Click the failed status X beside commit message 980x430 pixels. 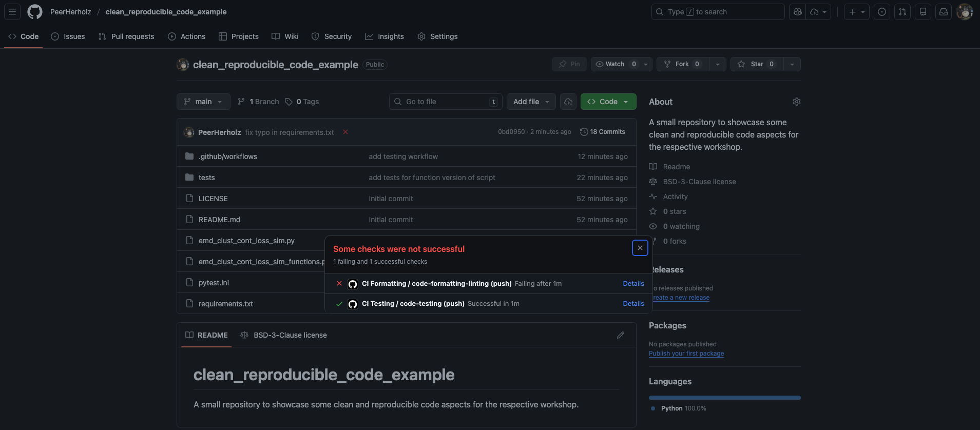tap(345, 132)
